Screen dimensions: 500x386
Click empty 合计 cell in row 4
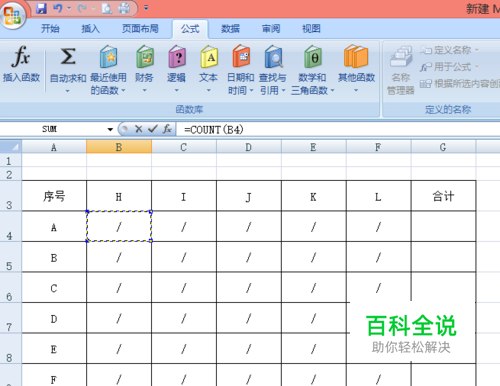coord(443,226)
